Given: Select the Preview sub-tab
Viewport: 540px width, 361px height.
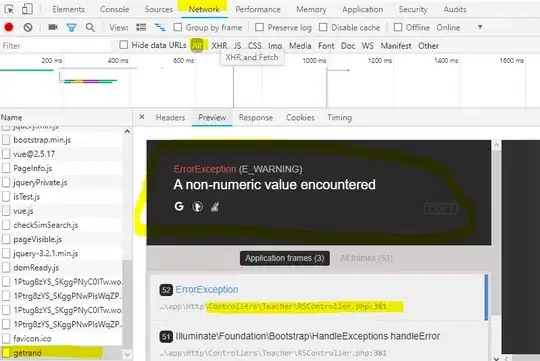Looking at the screenshot, I should pos(212,117).
